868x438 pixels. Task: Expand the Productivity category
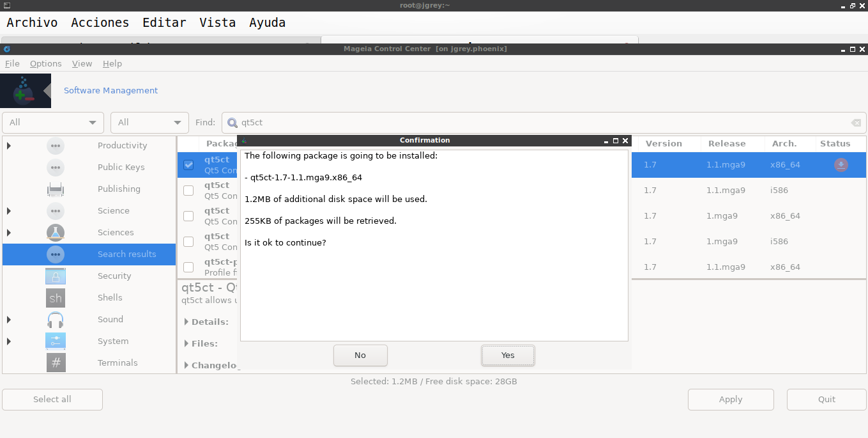pyautogui.click(x=9, y=146)
